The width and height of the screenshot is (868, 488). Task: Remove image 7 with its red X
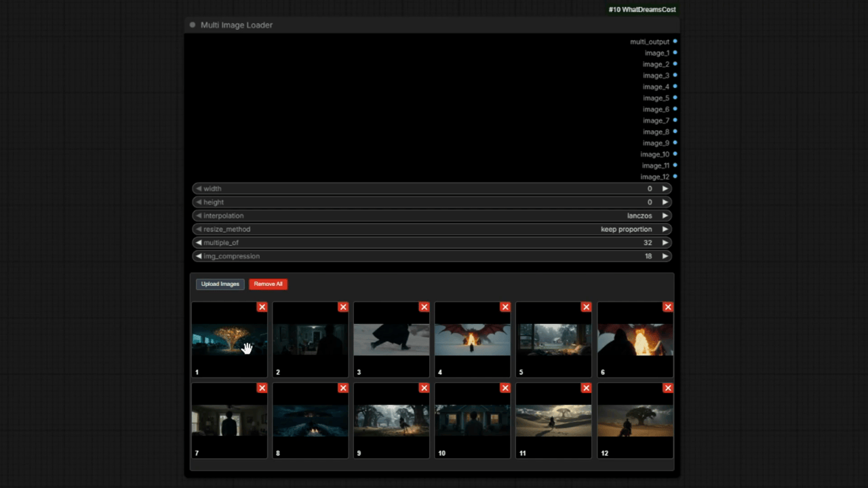coord(262,388)
